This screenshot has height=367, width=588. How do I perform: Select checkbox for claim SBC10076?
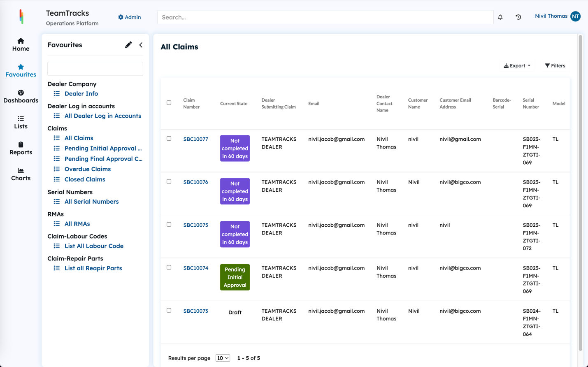[x=169, y=181]
